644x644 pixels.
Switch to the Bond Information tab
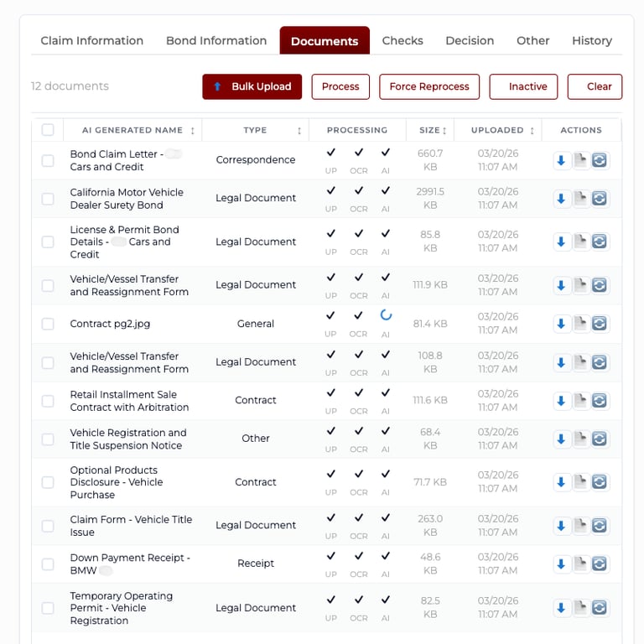tap(216, 40)
